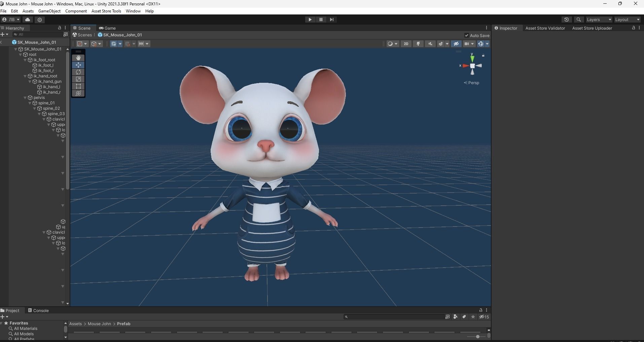Open the Scene view more options menu
The height and width of the screenshot is (342, 644).
click(487, 28)
